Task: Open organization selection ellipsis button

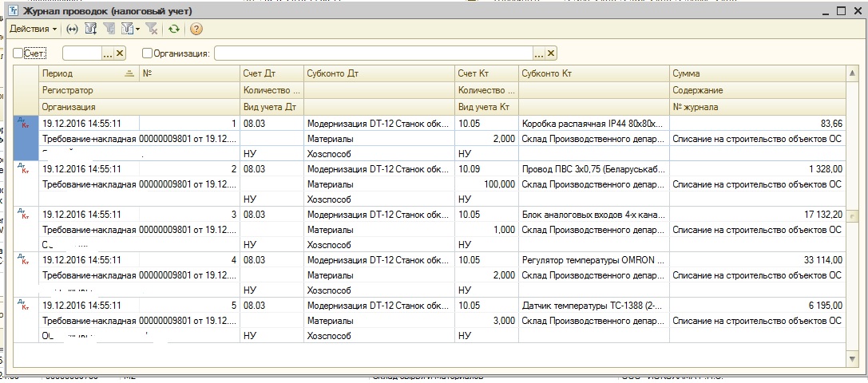Action: pyautogui.click(x=539, y=53)
